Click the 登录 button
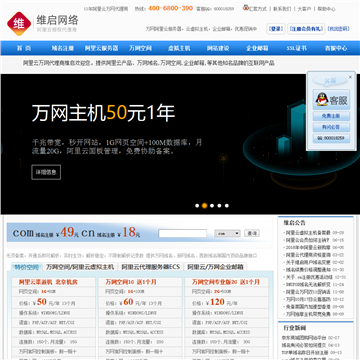Viewport: 360px width, 360px height. pos(276,29)
